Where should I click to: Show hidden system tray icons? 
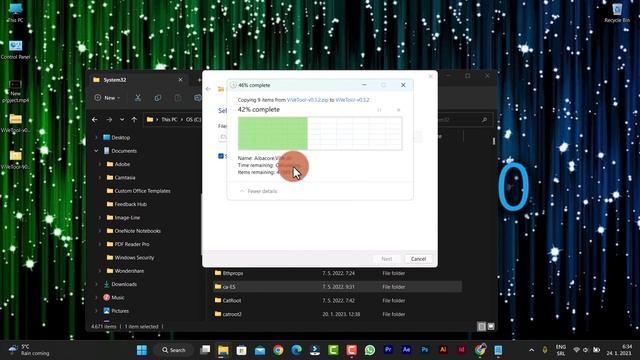tap(531, 350)
